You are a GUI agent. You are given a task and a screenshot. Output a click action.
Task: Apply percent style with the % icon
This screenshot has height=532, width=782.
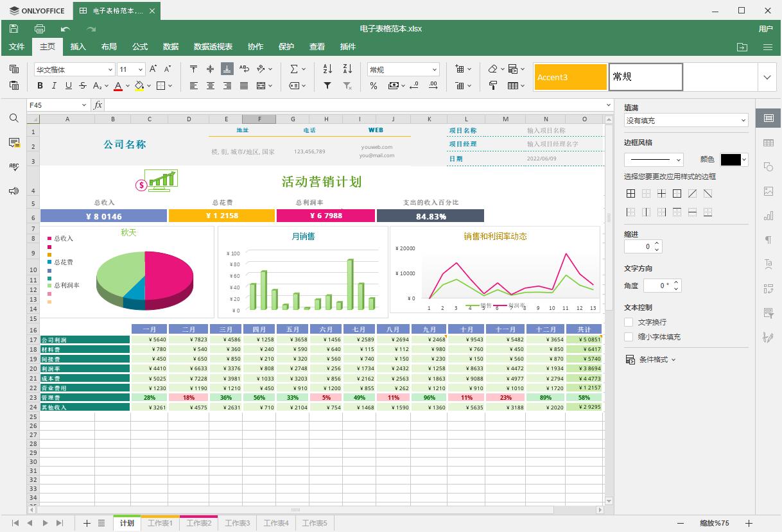374,85
